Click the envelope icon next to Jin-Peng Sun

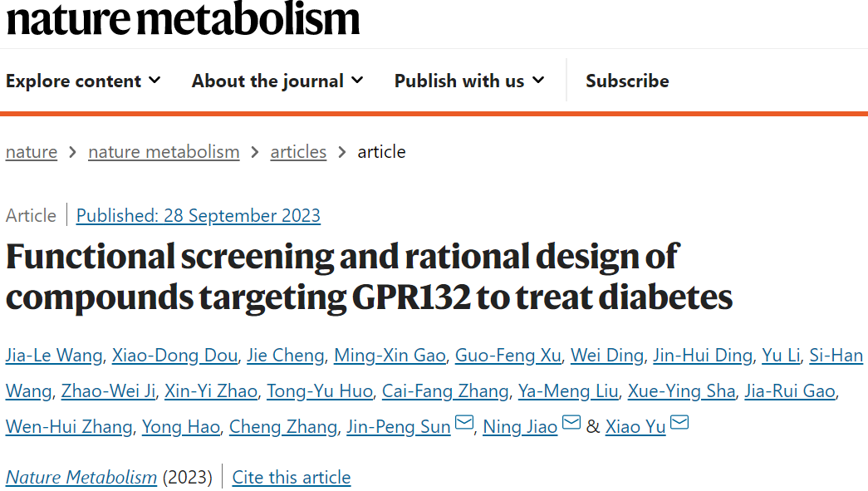tap(463, 422)
